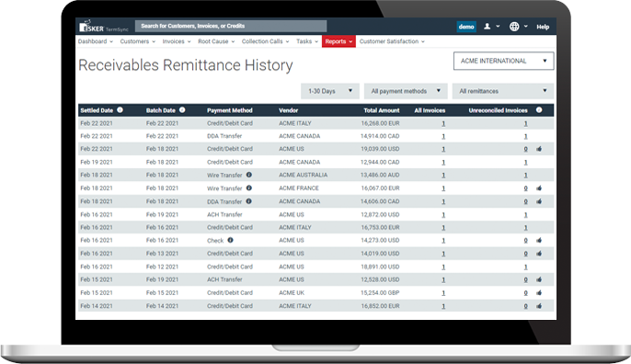This screenshot has width=631, height=364.
Task: Open Unreconciled Invoices link for 12,944.00 CAD
Action: [525, 163]
